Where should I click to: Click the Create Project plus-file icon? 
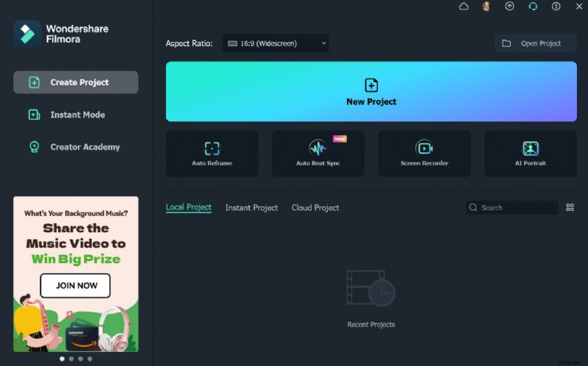[x=34, y=82]
